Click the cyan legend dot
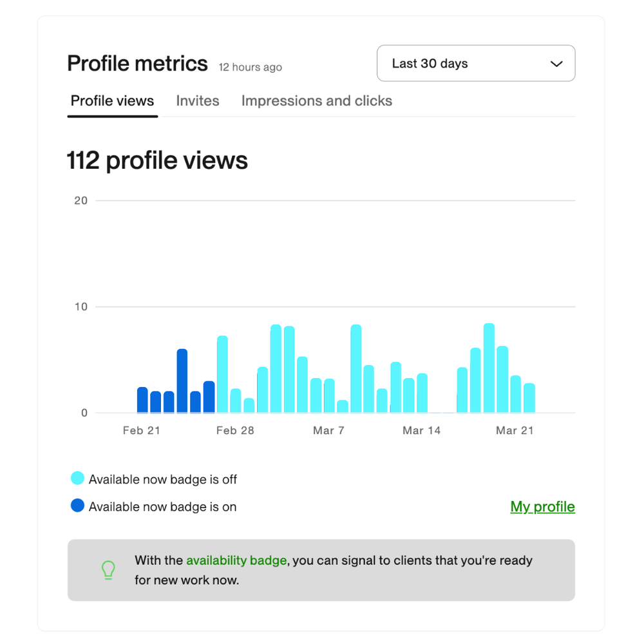644x644 pixels. (x=77, y=478)
